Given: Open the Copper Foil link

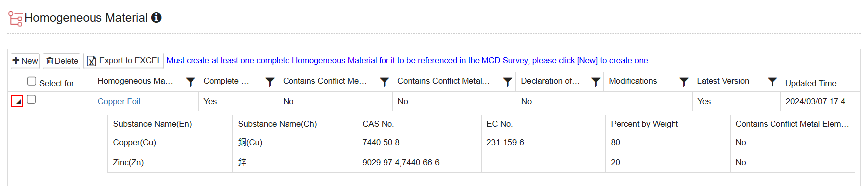Looking at the screenshot, I should coord(119,101).
